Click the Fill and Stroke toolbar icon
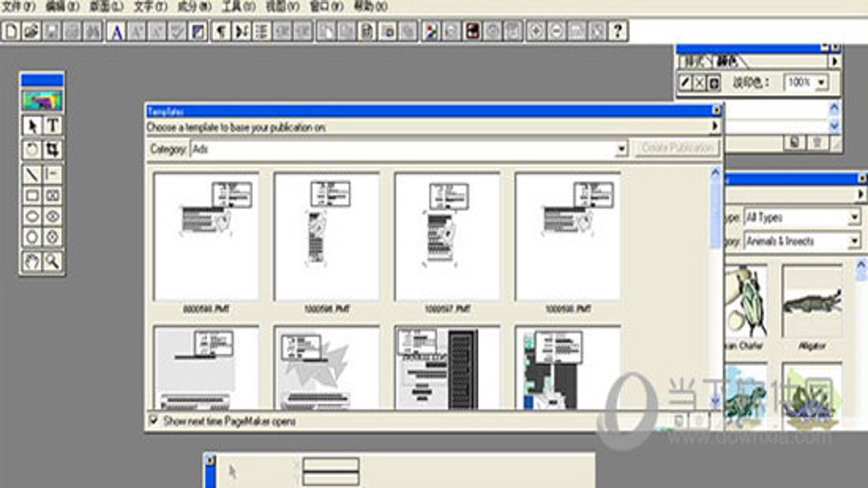Image resolution: width=868 pixels, height=488 pixels. (198, 31)
